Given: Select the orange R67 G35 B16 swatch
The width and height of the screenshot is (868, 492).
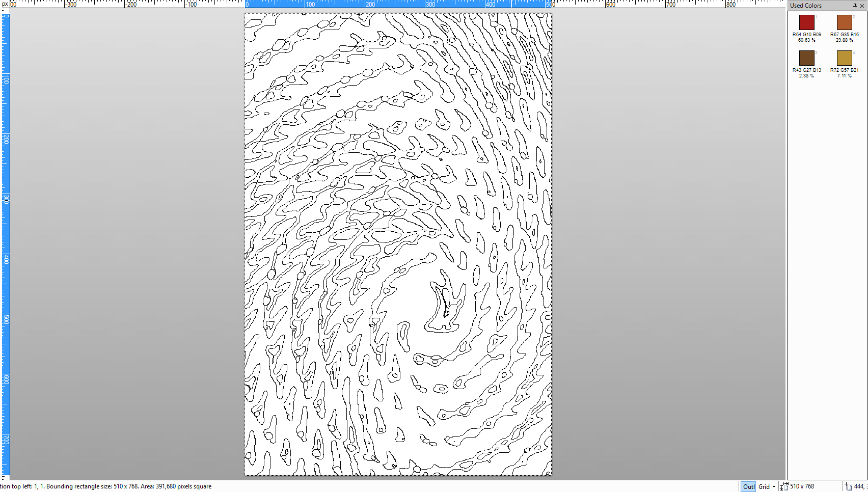Looking at the screenshot, I should click(844, 22).
